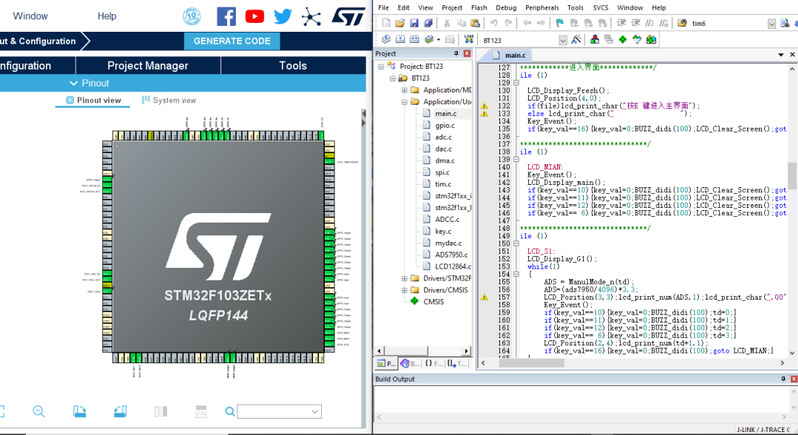Click Save All icon in Keil
Screen dimensions: 798x435
pyautogui.click(x=428, y=23)
